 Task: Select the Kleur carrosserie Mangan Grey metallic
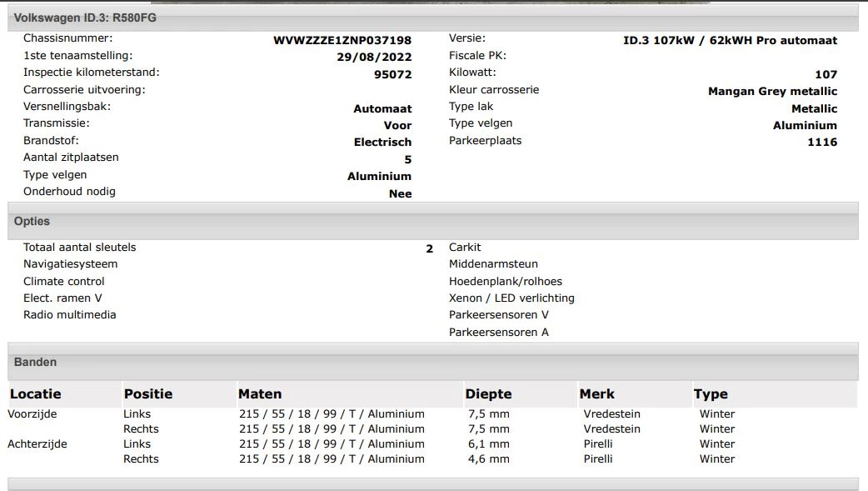[x=771, y=90]
